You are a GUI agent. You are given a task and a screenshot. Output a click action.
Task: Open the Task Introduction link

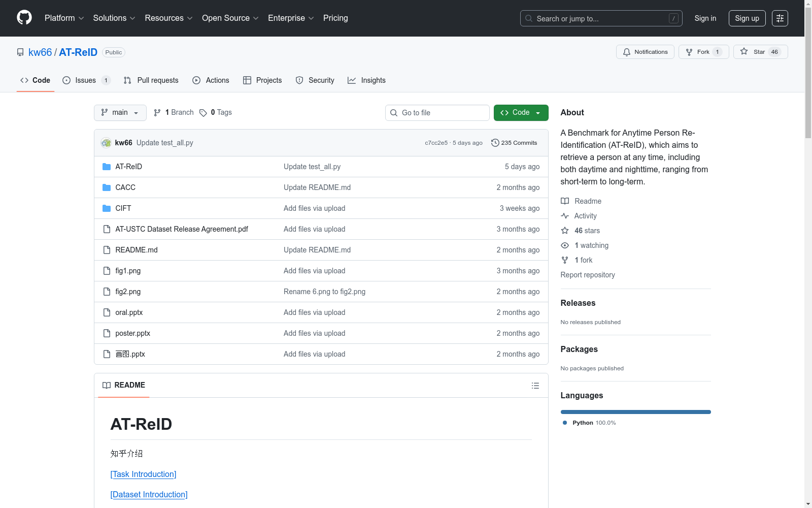click(x=144, y=474)
